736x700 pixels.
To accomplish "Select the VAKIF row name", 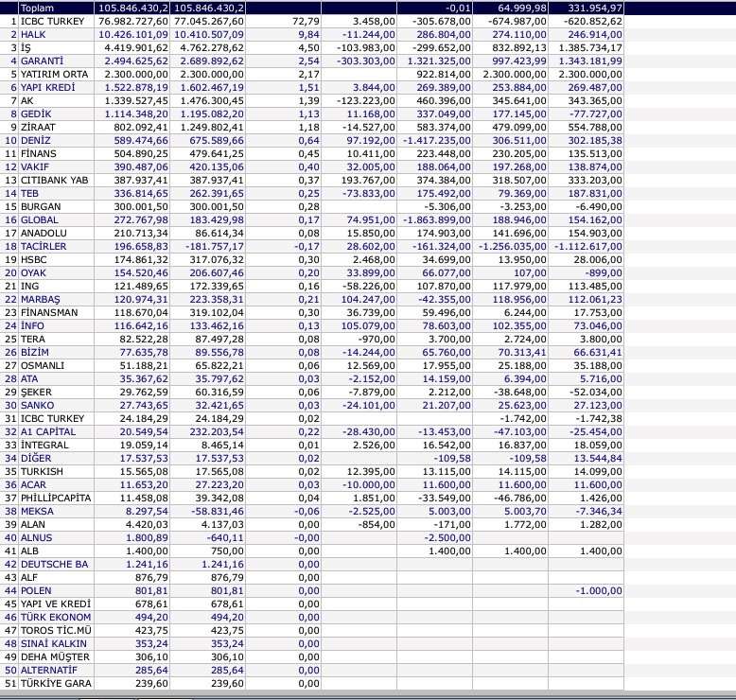I will 35,166.
